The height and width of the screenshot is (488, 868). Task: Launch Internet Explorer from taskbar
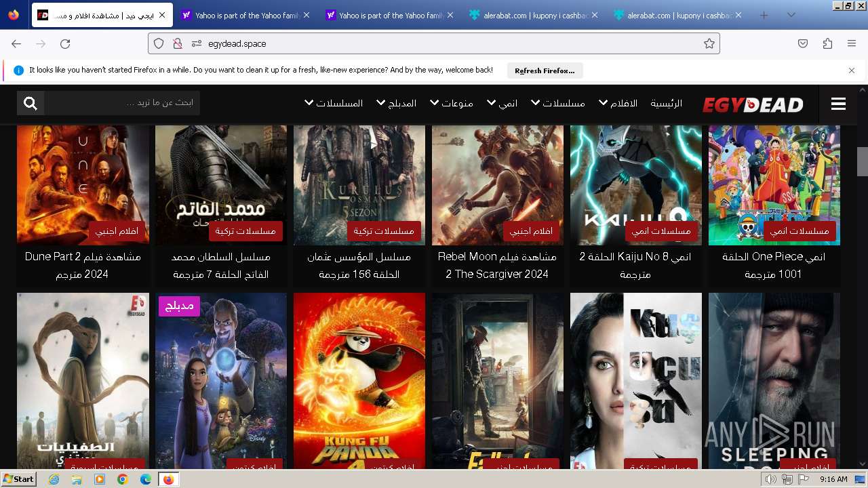pyautogui.click(x=54, y=479)
